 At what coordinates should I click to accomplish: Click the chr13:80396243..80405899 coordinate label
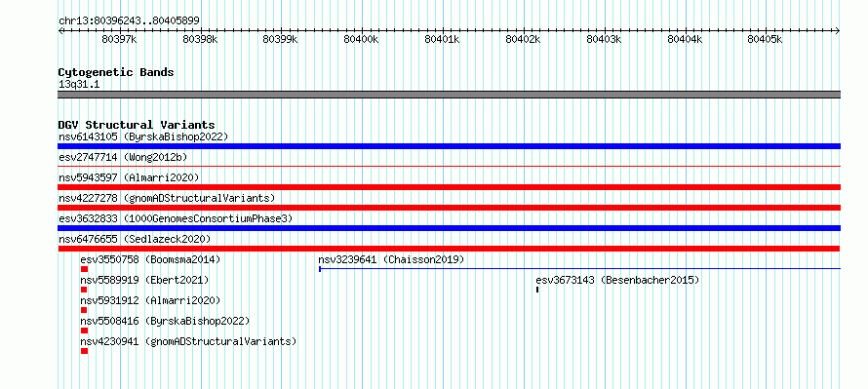click(x=129, y=20)
